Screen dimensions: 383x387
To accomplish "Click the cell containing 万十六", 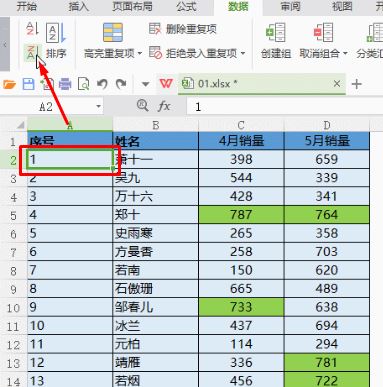I will click(x=156, y=196).
